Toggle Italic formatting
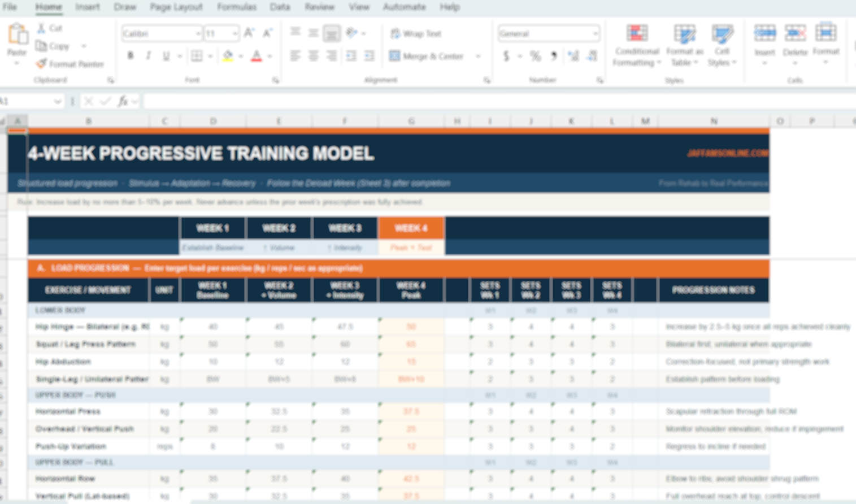 coord(148,56)
